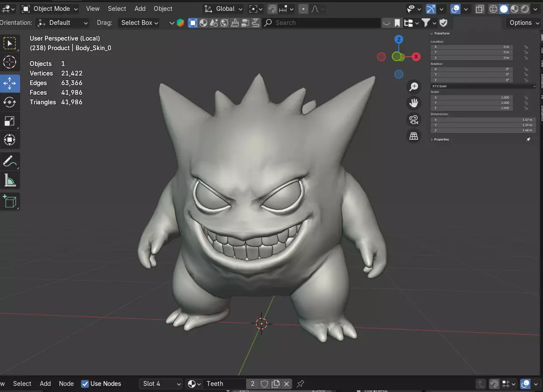Click the red X axis gizmo handle
Viewport: 543px width, 392px height.
(416, 56)
